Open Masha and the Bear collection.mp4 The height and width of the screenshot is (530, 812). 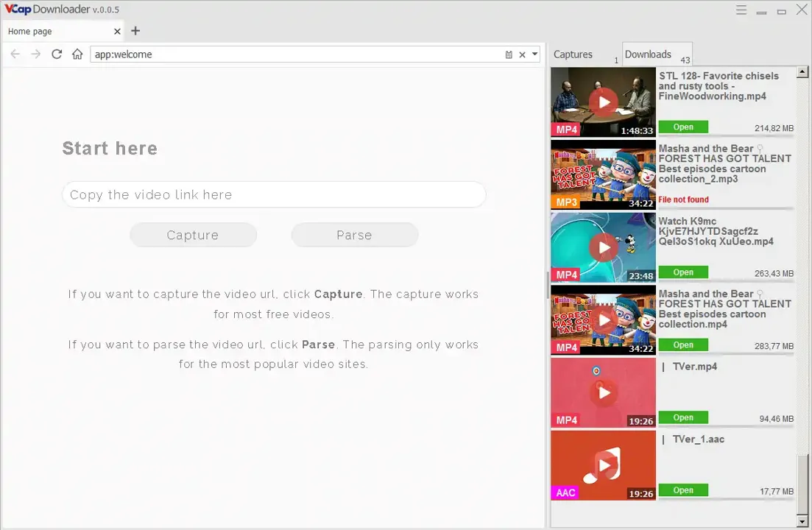coord(683,344)
